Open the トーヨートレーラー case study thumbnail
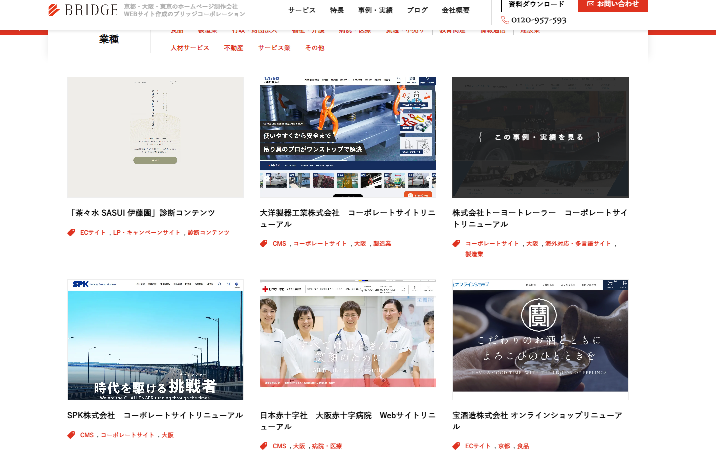The width and height of the screenshot is (716, 451). (540, 137)
